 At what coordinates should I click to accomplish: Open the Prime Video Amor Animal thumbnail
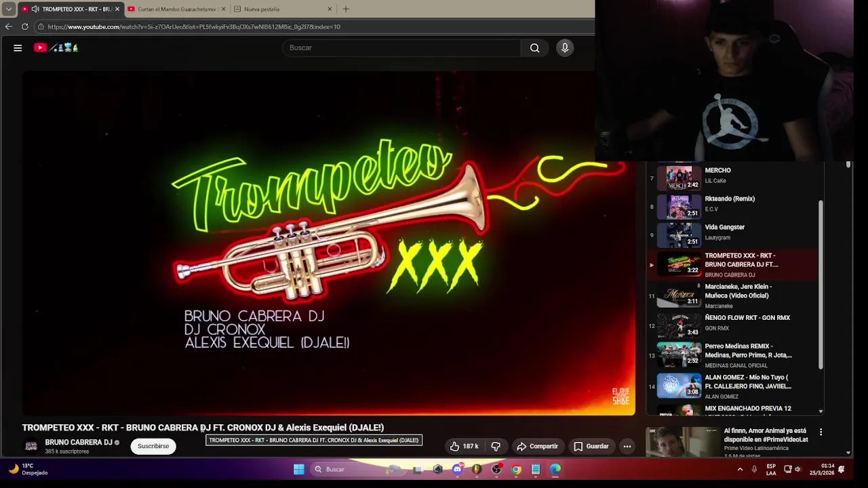point(683,443)
